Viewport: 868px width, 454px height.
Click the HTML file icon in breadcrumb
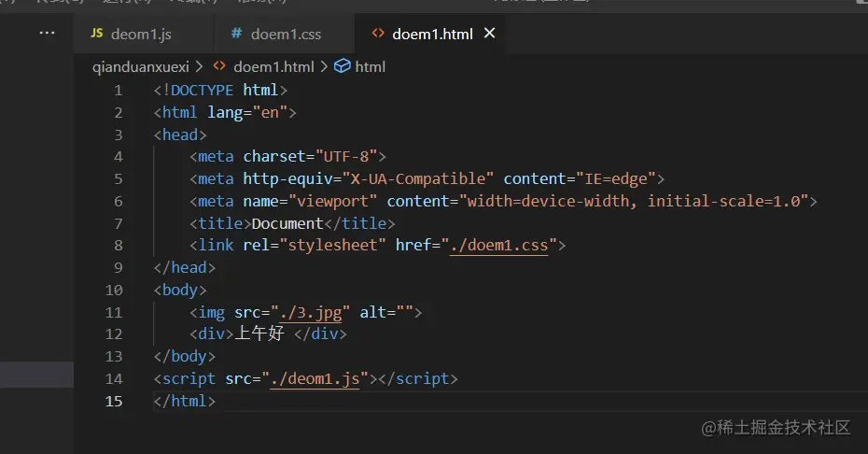coord(219,66)
